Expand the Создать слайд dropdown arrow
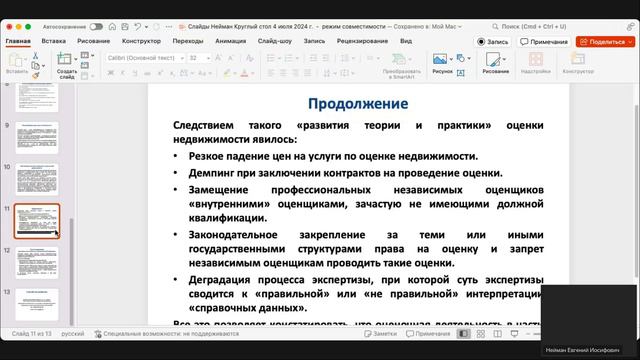 pos(76,59)
